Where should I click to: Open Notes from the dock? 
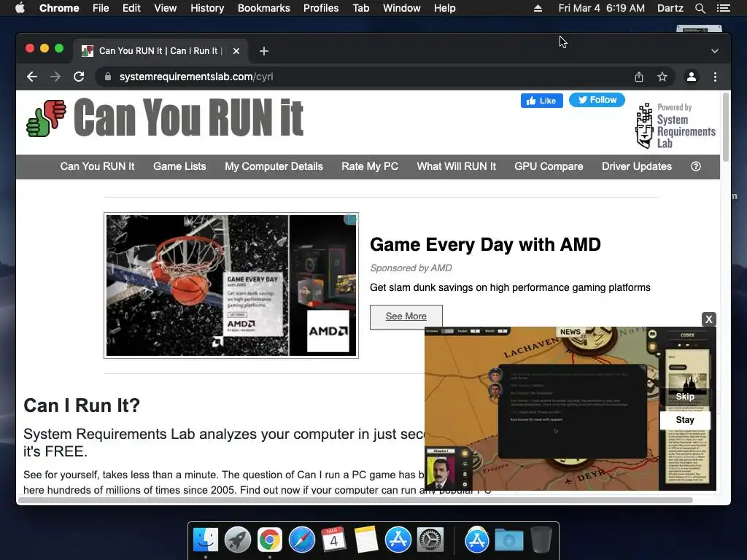[366, 540]
